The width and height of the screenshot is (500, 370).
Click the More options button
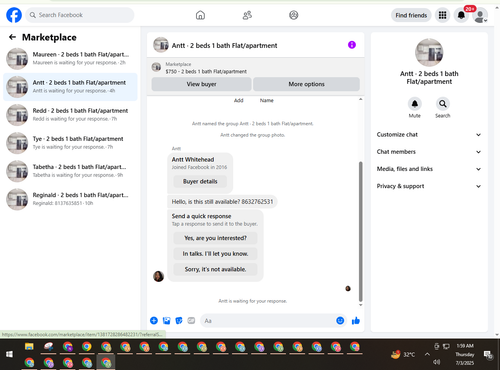click(306, 84)
